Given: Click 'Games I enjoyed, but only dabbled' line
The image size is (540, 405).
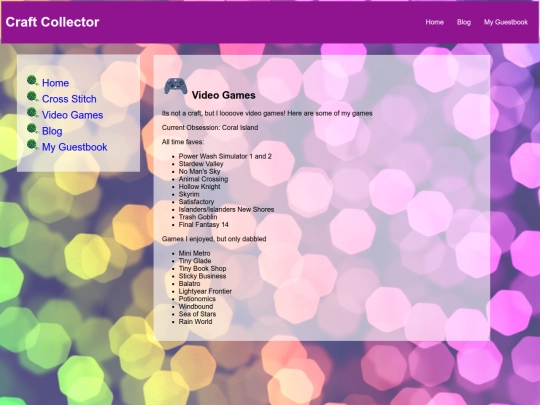Looking at the screenshot, I should pyautogui.click(x=214, y=239).
